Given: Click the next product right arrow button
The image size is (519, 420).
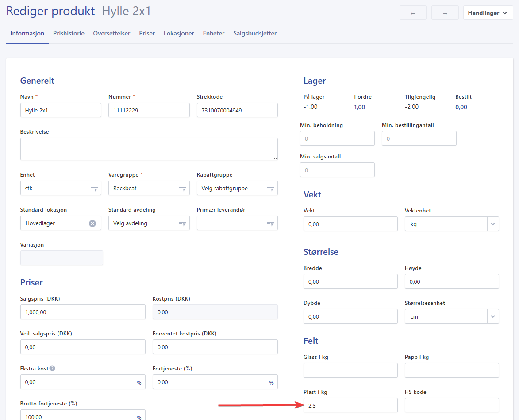Looking at the screenshot, I should pos(445,13).
